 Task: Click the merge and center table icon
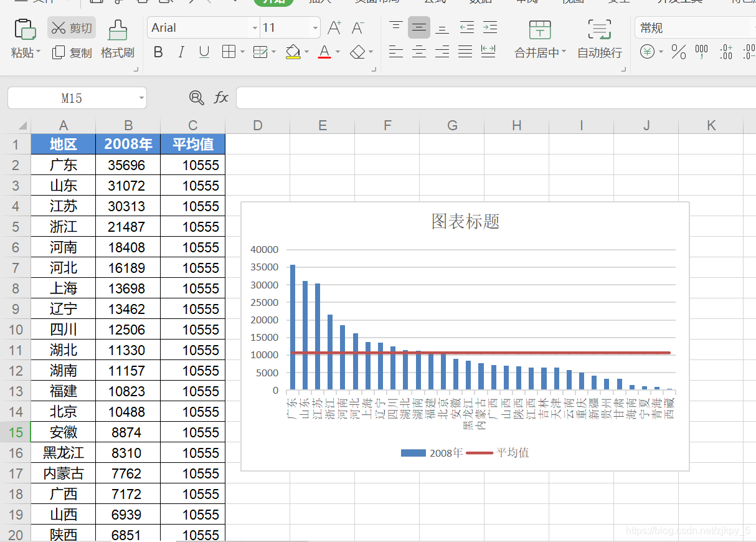[x=540, y=29]
